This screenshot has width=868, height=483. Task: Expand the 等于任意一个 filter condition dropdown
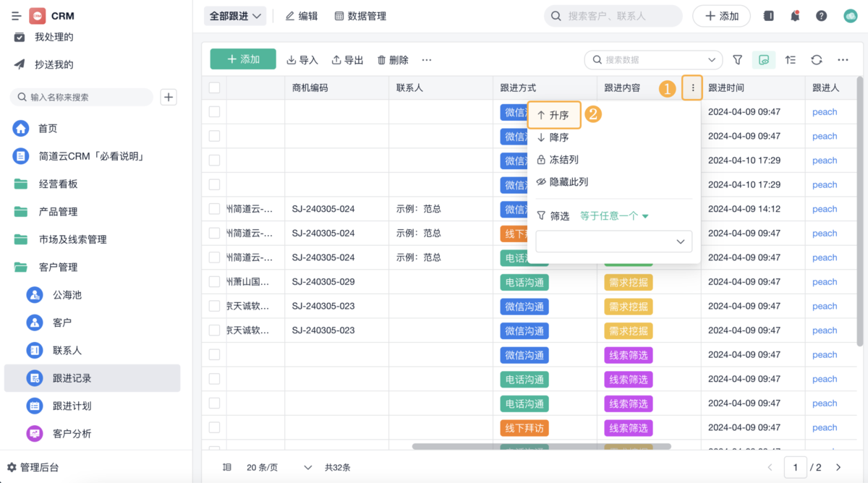point(614,216)
